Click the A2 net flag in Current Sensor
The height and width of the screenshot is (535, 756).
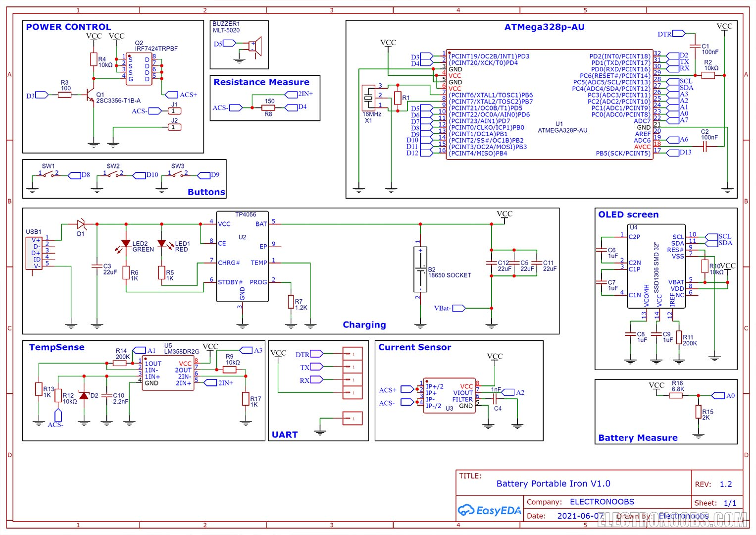513,392
